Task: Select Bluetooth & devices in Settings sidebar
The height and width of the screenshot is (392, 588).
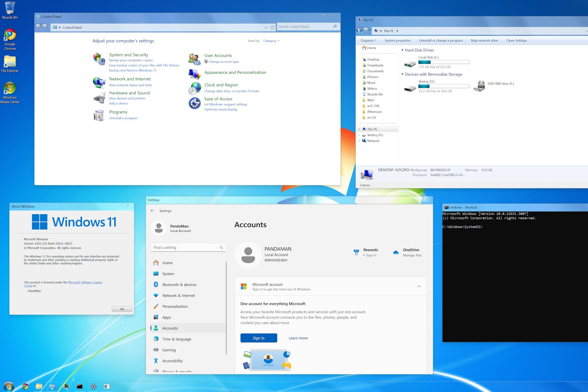Action: [x=179, y=284]
